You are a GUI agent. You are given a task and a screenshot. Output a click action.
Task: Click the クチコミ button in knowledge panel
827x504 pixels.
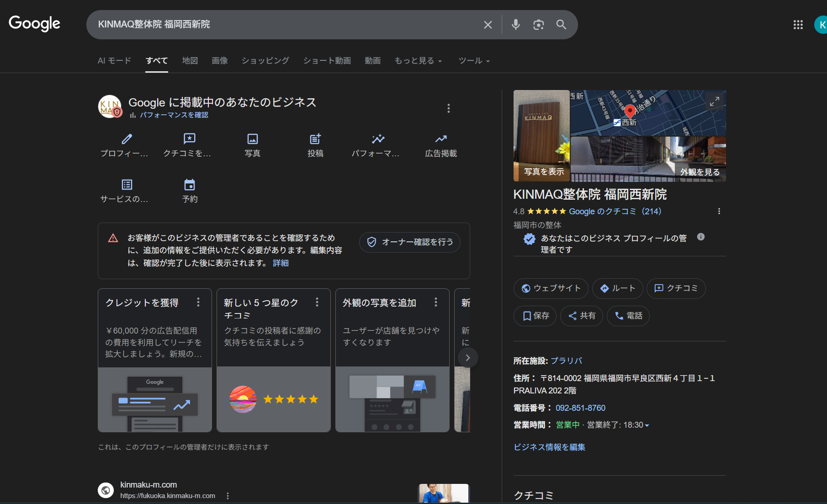tap(676, 288)
